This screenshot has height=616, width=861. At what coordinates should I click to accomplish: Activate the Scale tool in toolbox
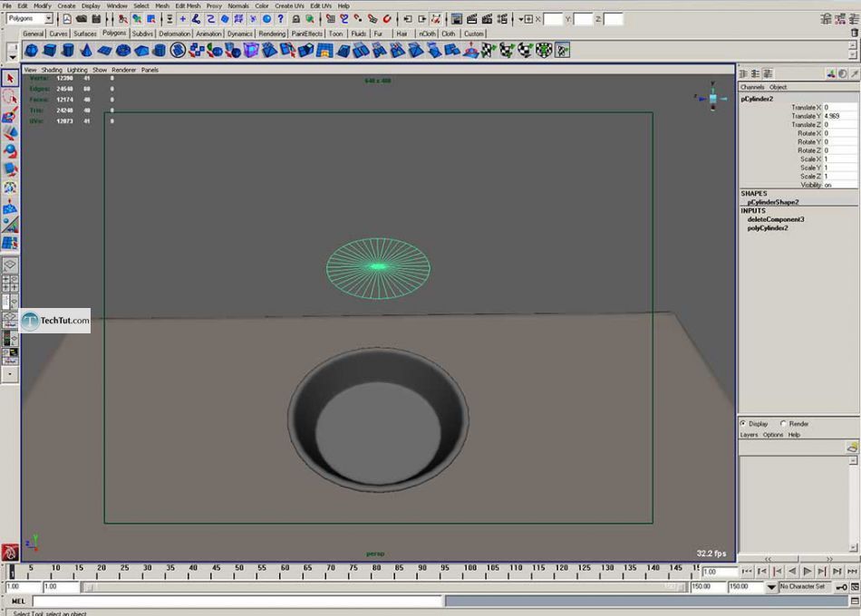coord(10,169)
